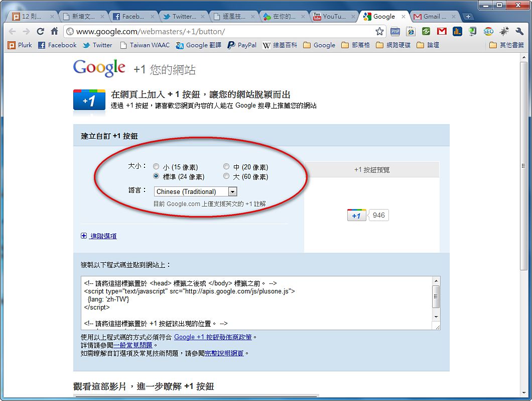Viewport: 532px width, 401px height.
Task: Click the code box resize grip
Action: click(x=437, y=326)
